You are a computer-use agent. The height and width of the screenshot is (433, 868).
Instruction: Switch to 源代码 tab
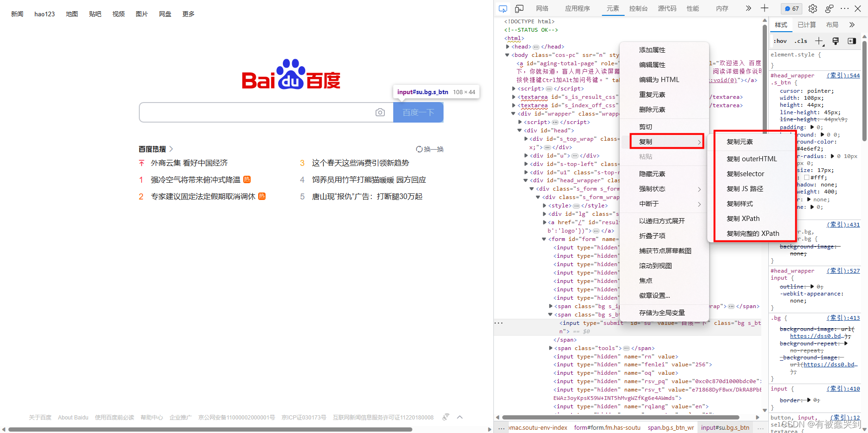click(x=667, y=8)
